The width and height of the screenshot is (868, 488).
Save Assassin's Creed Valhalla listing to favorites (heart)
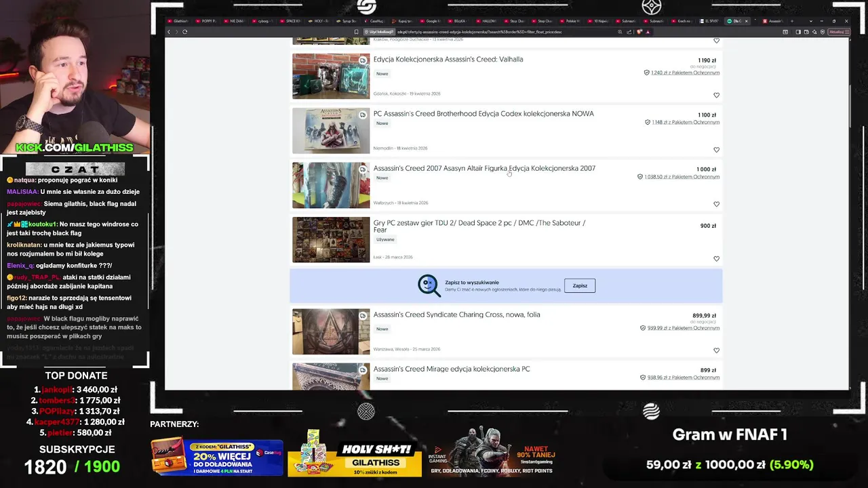tap(716, 96)
